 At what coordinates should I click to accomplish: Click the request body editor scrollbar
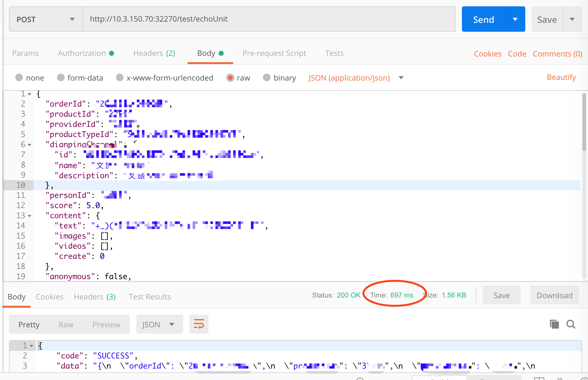coord(584,122)
